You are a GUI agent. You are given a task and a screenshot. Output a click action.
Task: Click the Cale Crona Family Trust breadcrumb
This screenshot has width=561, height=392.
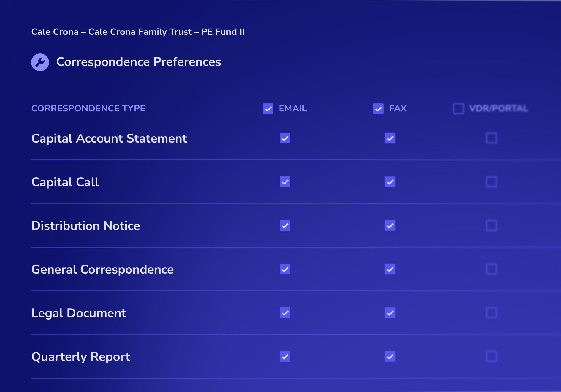point(140,32)
